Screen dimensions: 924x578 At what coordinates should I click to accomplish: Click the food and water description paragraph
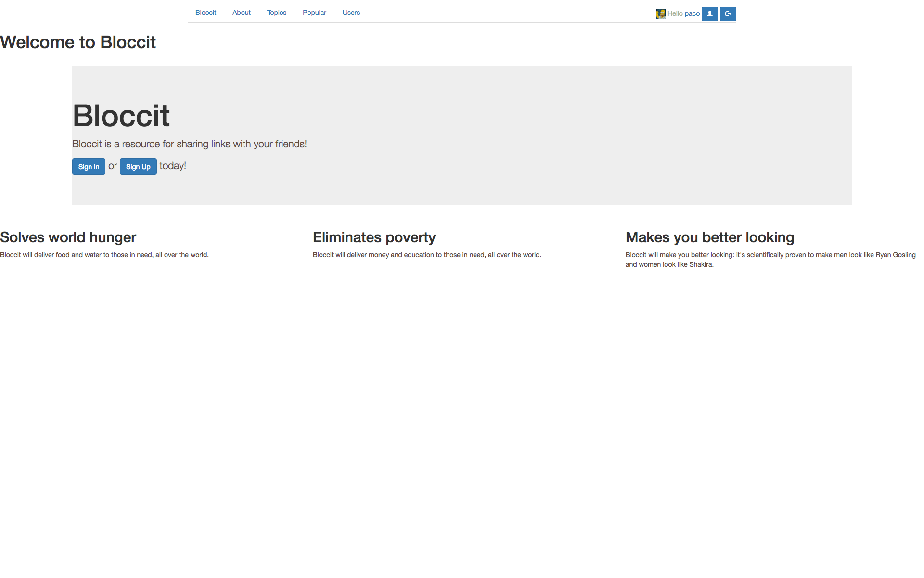click(x=104, y=255)
